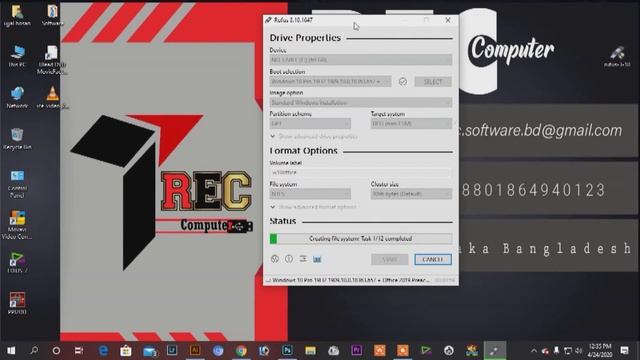The image size is (640, 360).
Task: Open the Image option dropdown
Action: coord(360,103)
